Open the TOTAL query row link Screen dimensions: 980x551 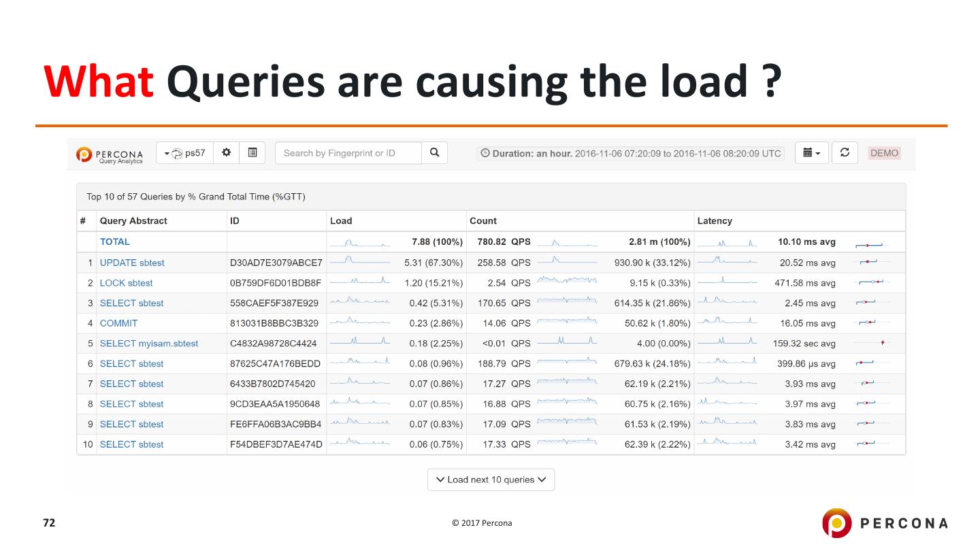pyautogui.click(x=114, y=241)
